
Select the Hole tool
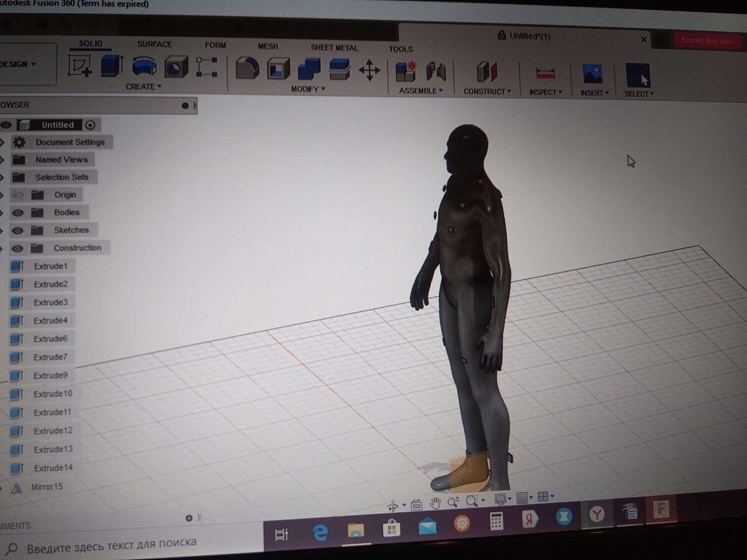[176, 67]
